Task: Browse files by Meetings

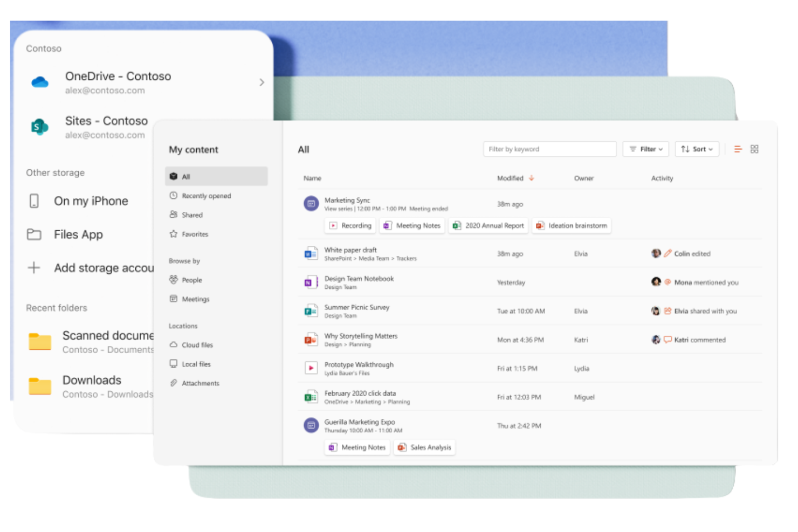Action: 195,299
